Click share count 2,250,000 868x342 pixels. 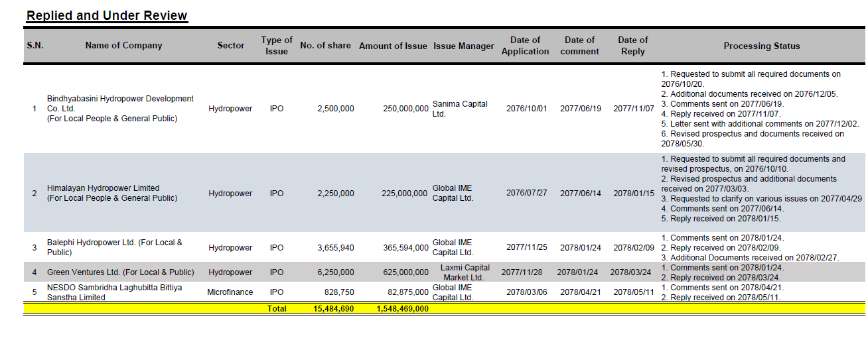tap(336, 194)
